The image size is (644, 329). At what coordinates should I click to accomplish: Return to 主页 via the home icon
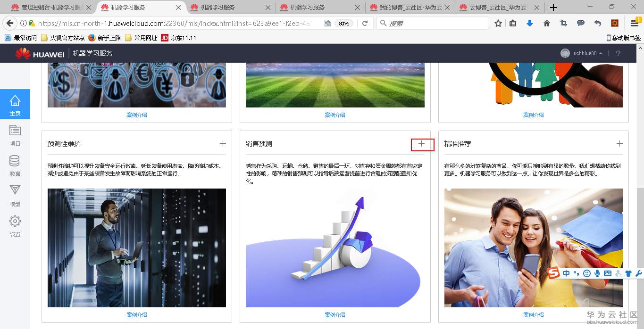(x=15, y=104)
